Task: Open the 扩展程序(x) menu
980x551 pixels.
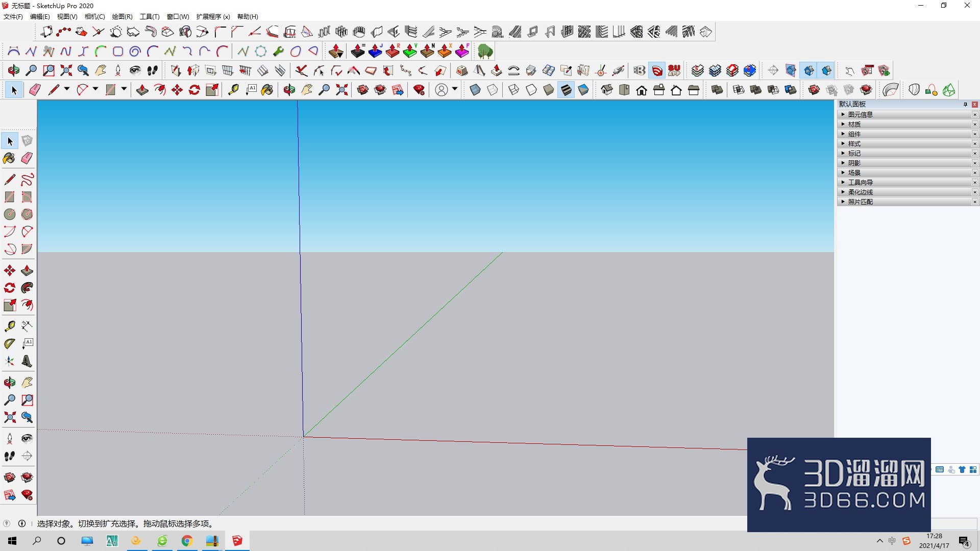Action: click(213, 17)
